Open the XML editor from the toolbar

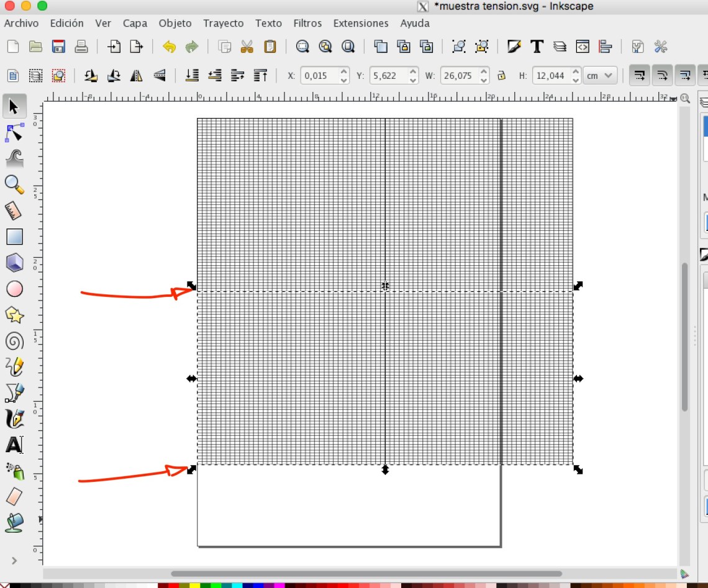(582, 47)
